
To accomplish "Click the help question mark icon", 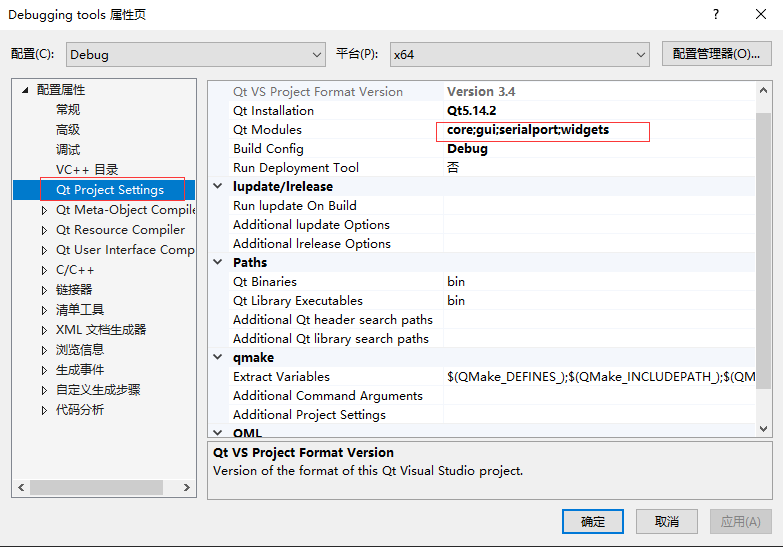I will (716, 14).
